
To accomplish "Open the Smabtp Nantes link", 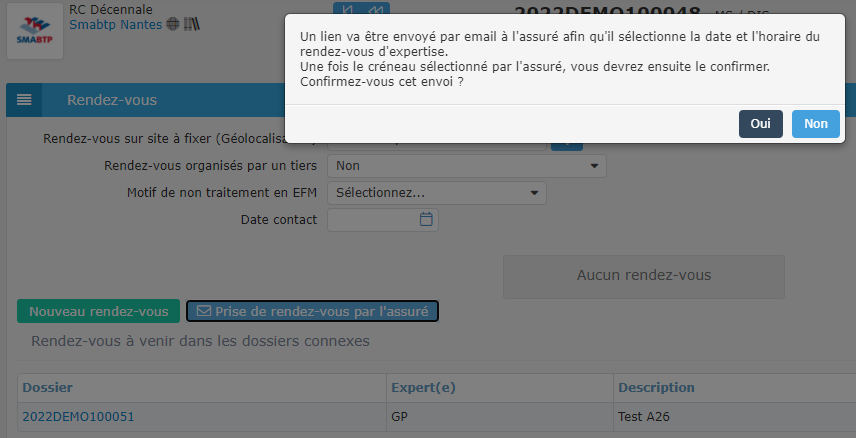I will (x=115, y=25).
